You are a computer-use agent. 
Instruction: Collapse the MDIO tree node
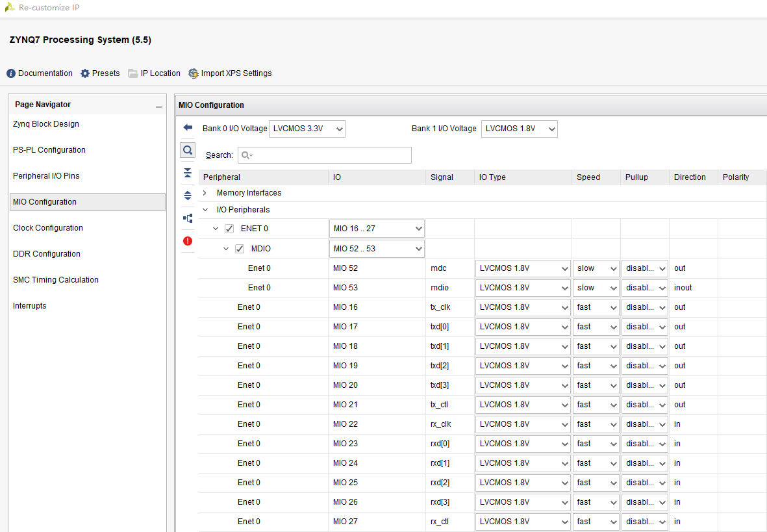[225, 249]
